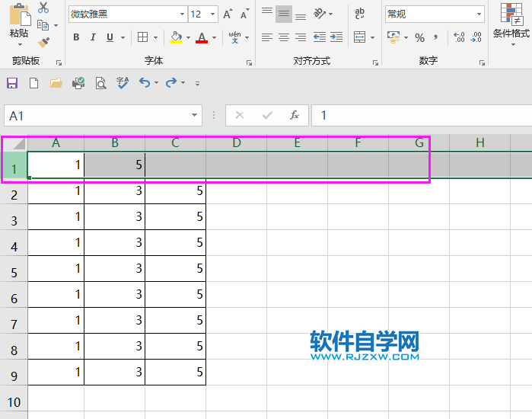Decrease indent

click(x=319, y=37)
